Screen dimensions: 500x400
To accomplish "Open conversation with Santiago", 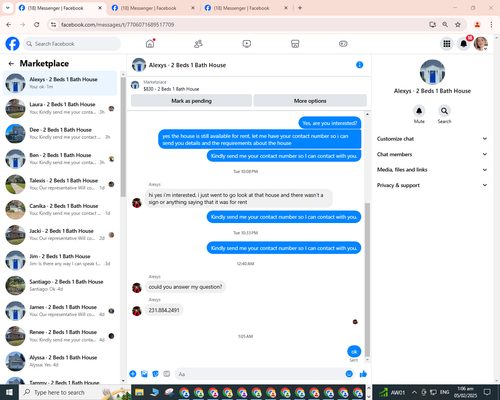I will coord(60,285).
